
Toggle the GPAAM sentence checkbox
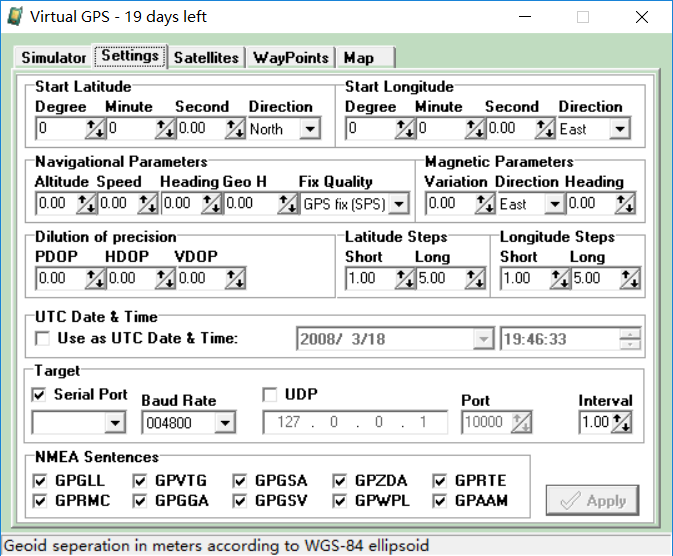click(x=440, y=501)
